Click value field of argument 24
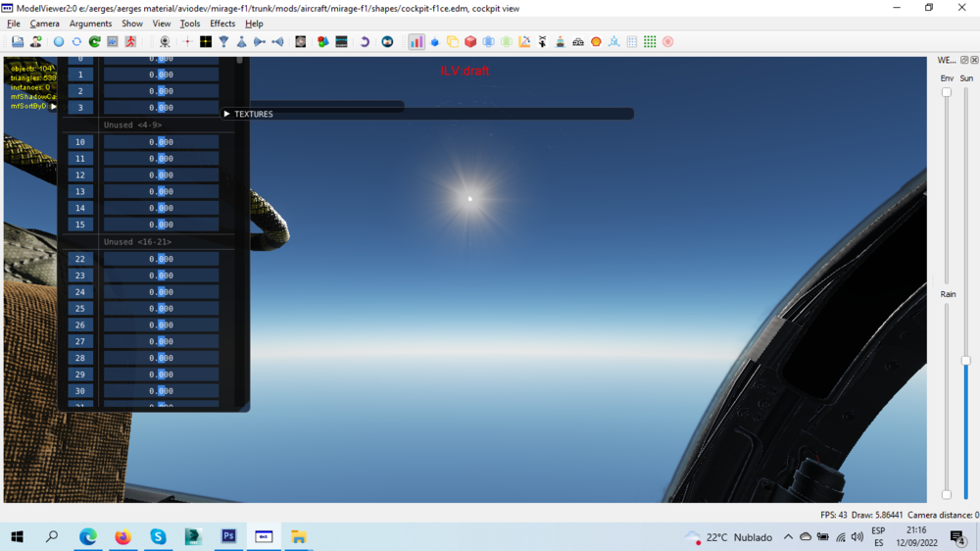The image size is (980, 551). pos(162,292)
